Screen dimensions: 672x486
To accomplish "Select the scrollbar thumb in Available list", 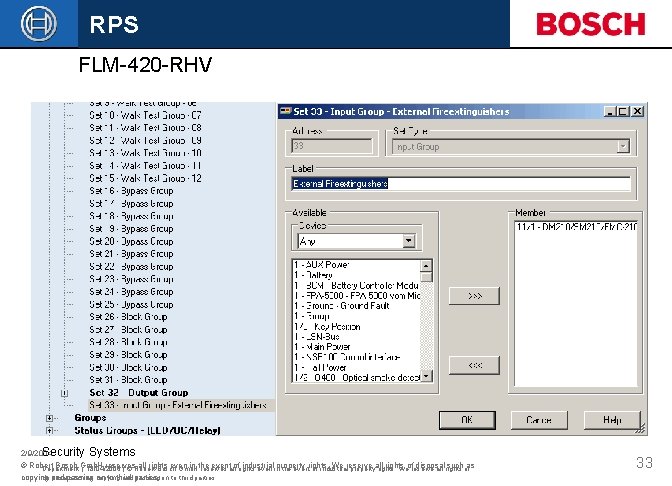I will pyautogui.click(x=426, y=277).
